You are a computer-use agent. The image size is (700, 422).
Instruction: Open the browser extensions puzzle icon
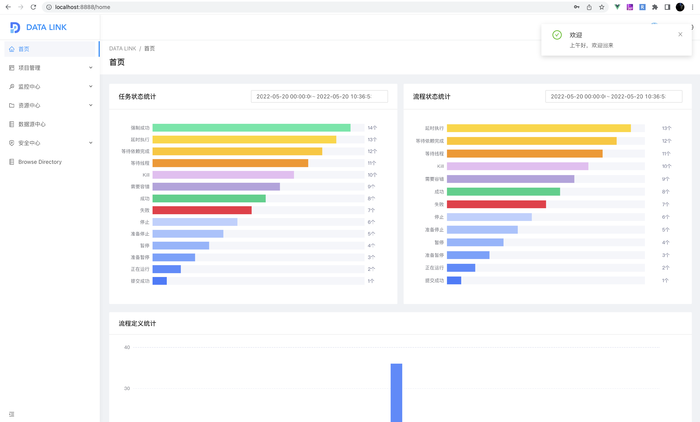click(654, 7)
